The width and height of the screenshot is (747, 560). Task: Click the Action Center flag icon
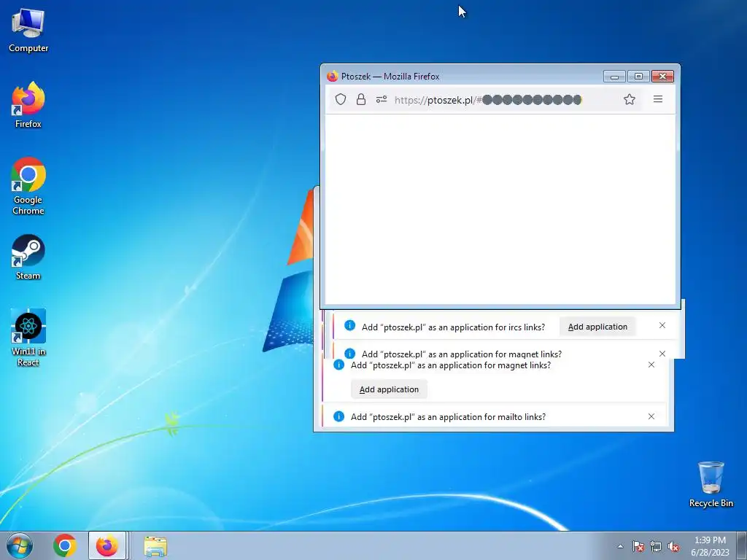[638, 546]
